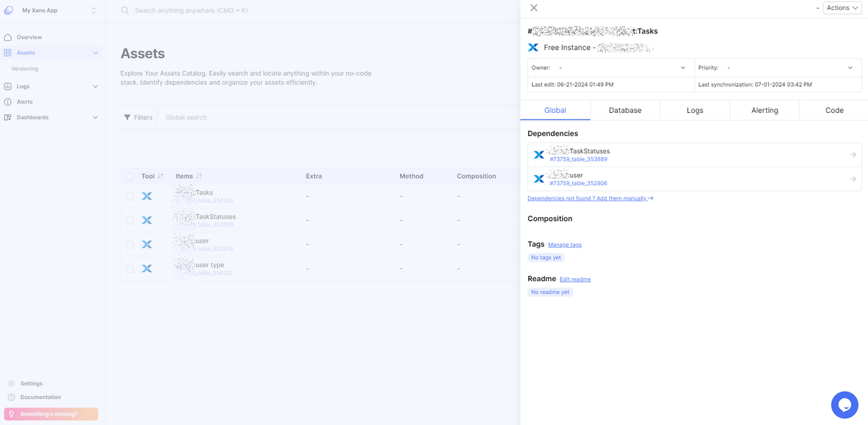Open the Logs sidebar icon

(x=8, y=86)
